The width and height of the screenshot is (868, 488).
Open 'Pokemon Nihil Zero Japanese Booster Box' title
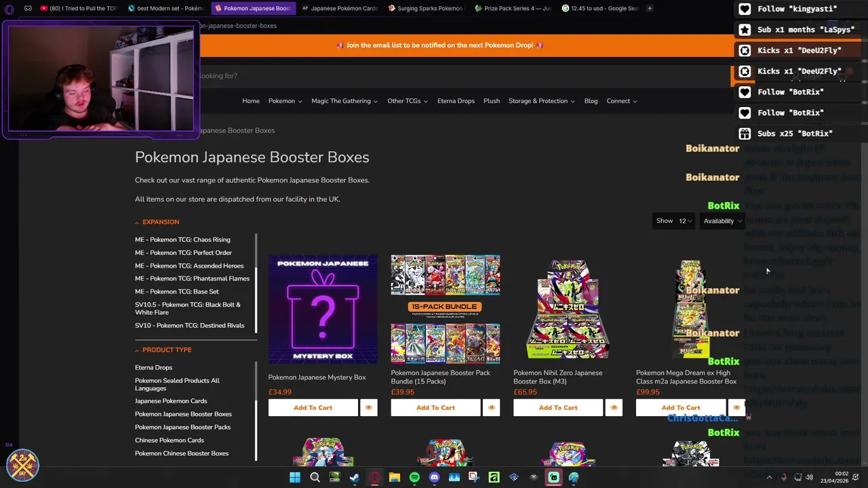(557, 378)
